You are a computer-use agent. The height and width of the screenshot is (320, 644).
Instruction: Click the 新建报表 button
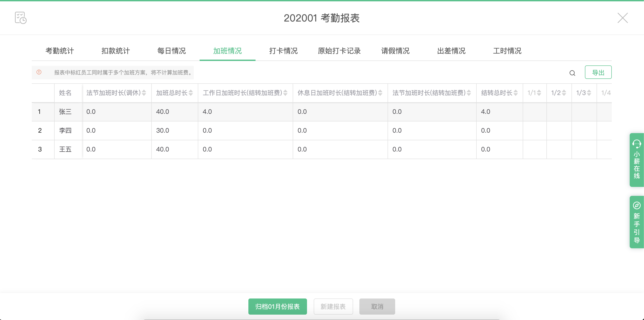point(333,306)
